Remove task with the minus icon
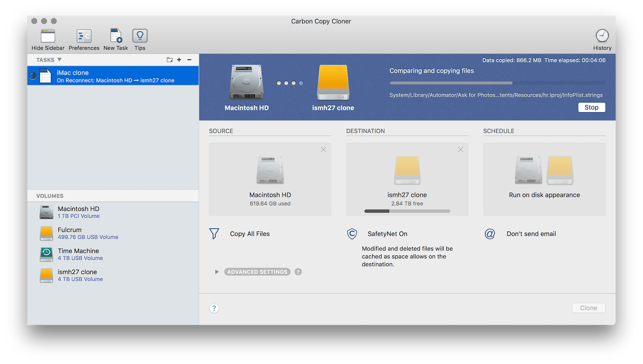 [x=189, y=60]
